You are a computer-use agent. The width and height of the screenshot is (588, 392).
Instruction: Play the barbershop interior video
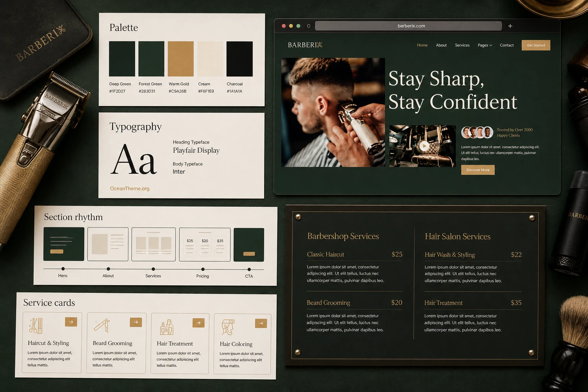point(424,146)
